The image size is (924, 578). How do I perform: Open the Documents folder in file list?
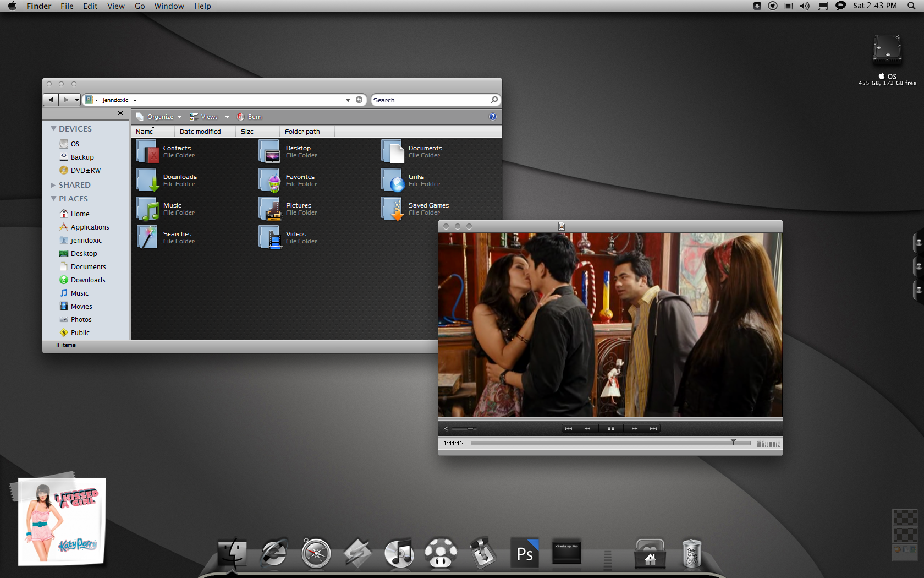click(x=412, y=151)
